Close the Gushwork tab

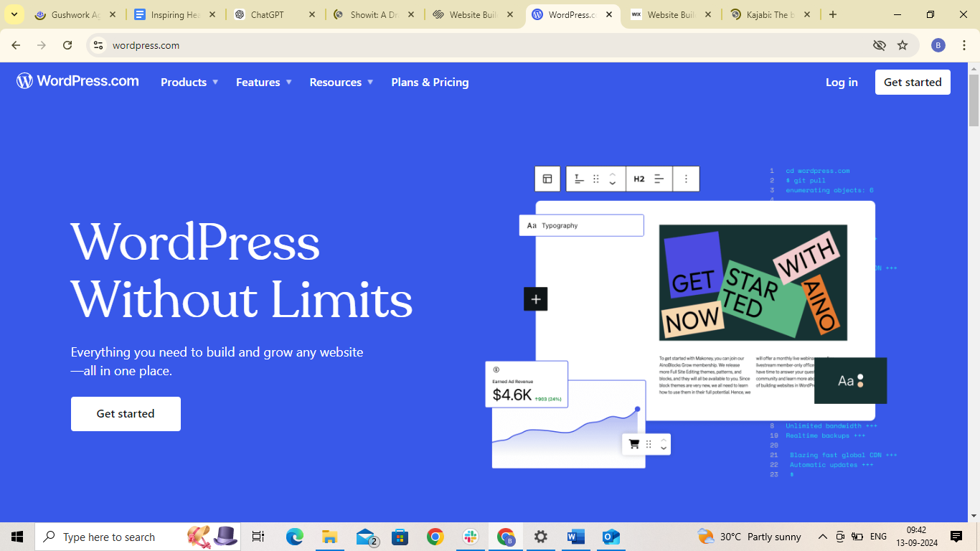coord(113,14)
